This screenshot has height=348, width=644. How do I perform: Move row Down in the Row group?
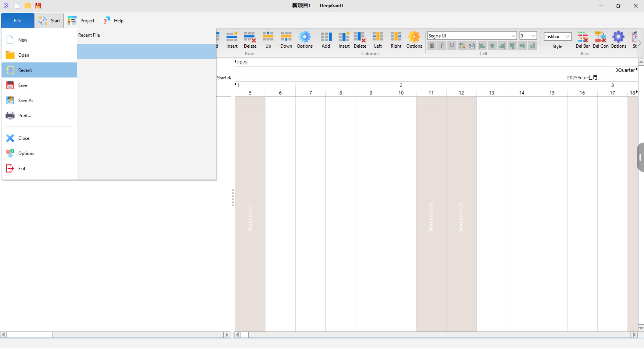click(x=286, y=40)
